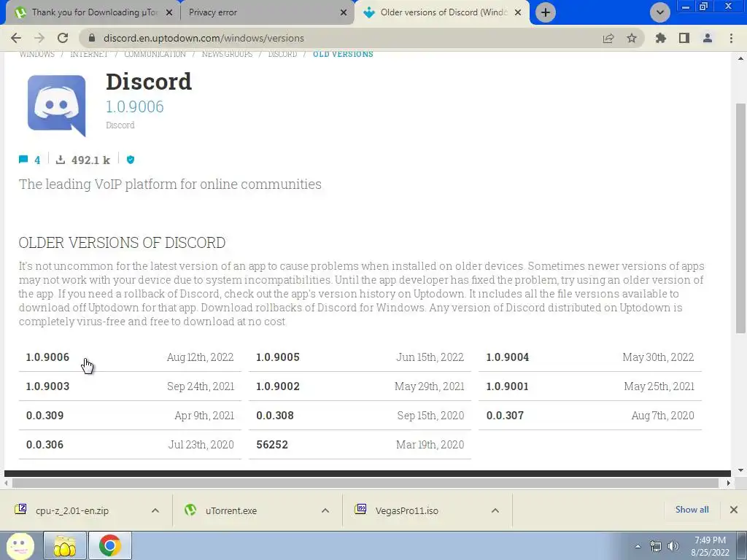
Task: Click the horizontal scrollbar right arrow
Action: click(x=728, y=483)
